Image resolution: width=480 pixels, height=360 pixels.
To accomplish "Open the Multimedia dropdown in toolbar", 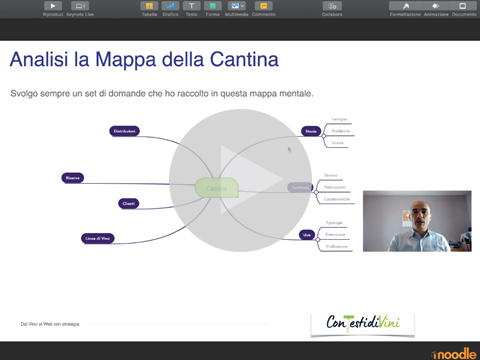I will [237, 6].
